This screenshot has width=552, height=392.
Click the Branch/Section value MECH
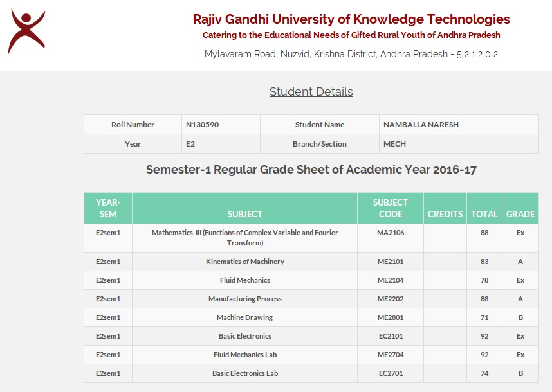(394, 144)
